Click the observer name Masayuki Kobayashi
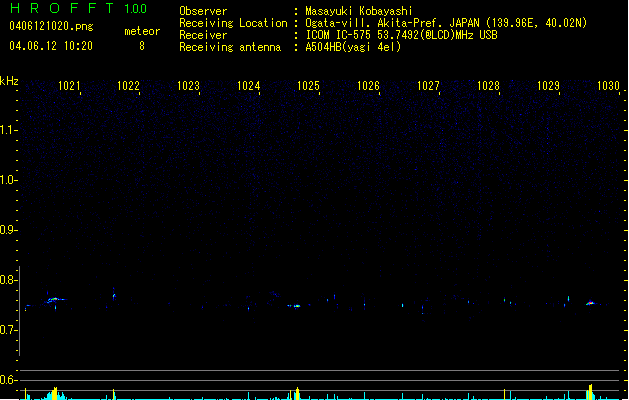629x400 pixels. 359,11
